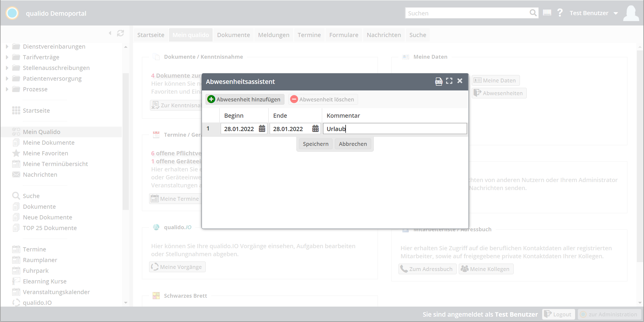
Task: Expand the Patientenversorgung folder
Action: [7, 79]
